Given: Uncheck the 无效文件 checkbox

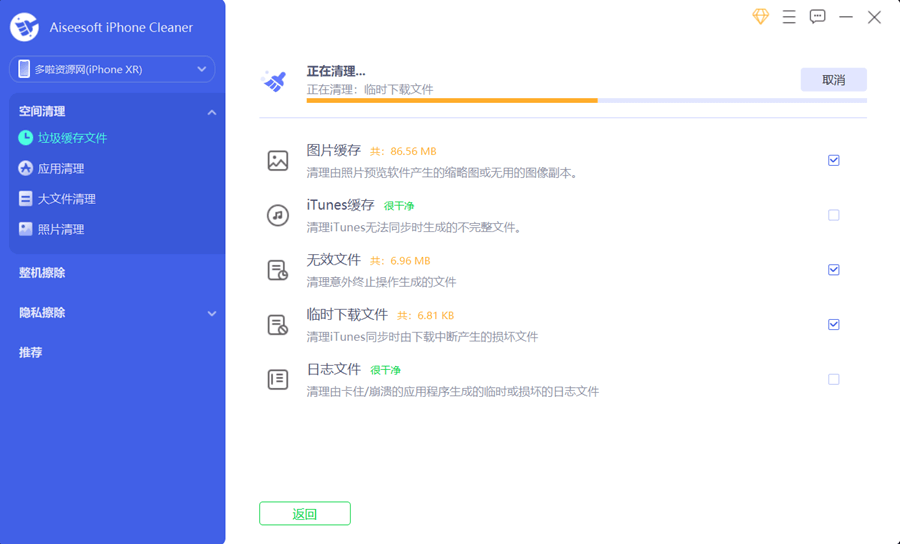Looking at the screenshot, I should pos(833,270).
